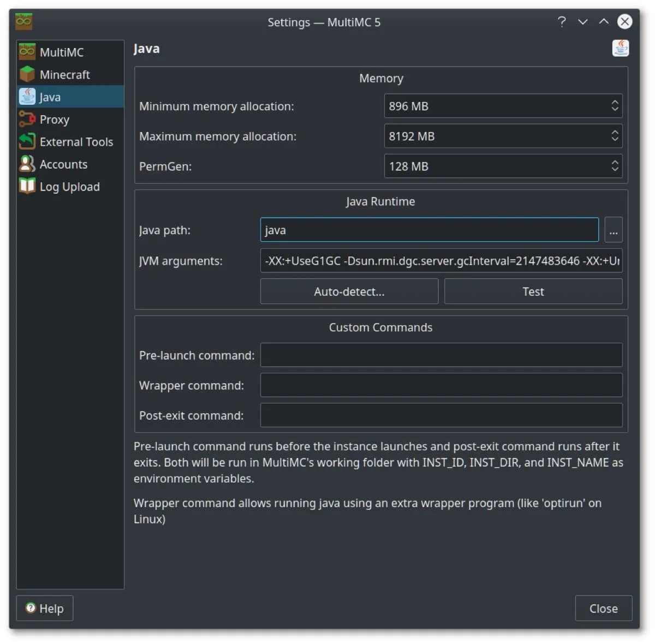Click the Minecraft grass block icon
655x644 pixels.
pos(27,74)
